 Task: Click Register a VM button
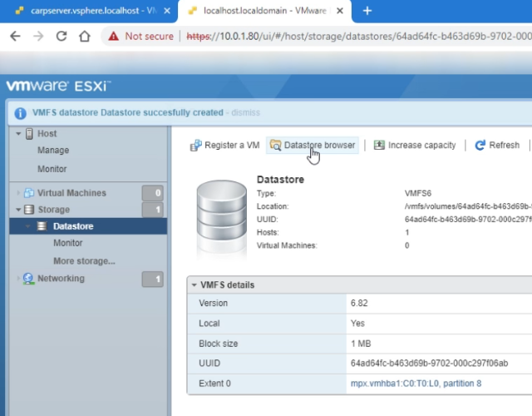[224, 146]
